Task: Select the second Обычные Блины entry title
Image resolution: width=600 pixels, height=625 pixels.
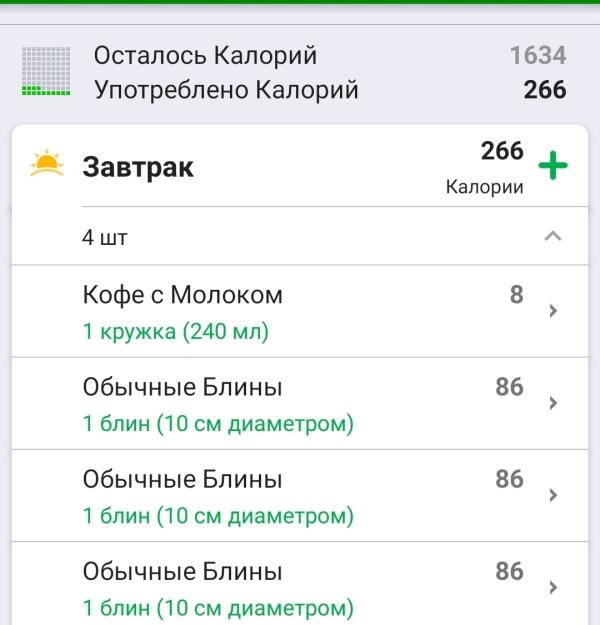Action: (x=183, y=479)
